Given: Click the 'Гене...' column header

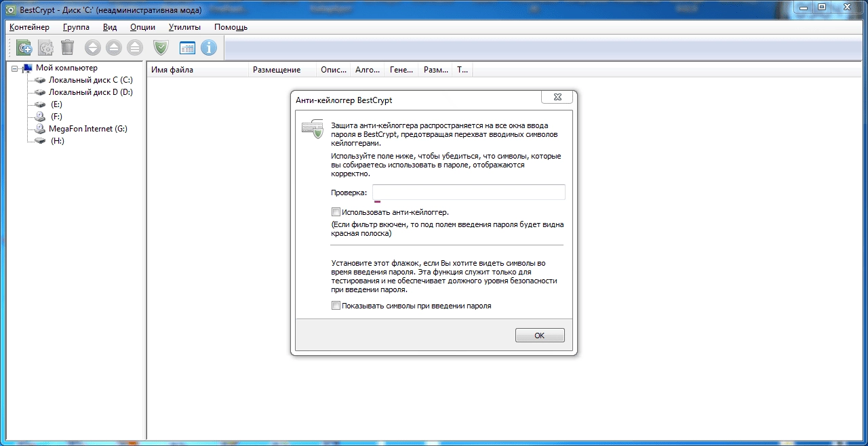Looking at the screenshot, I should (401, 69).
